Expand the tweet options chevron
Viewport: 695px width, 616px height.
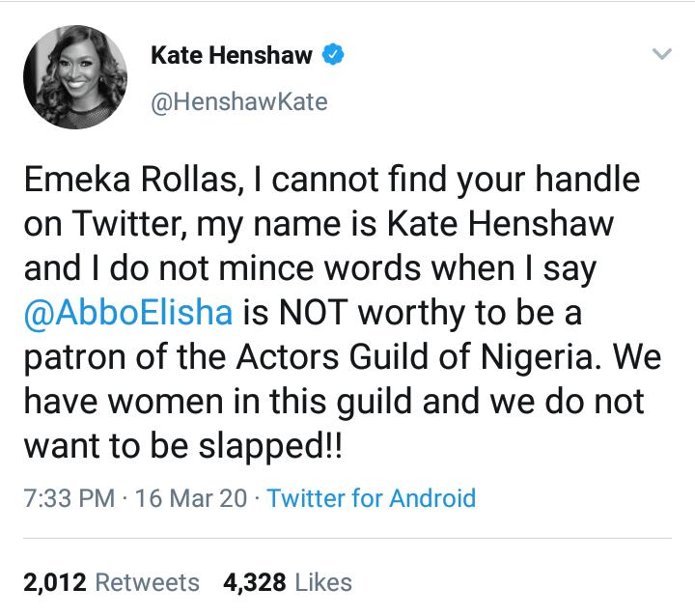pos(661,54)
